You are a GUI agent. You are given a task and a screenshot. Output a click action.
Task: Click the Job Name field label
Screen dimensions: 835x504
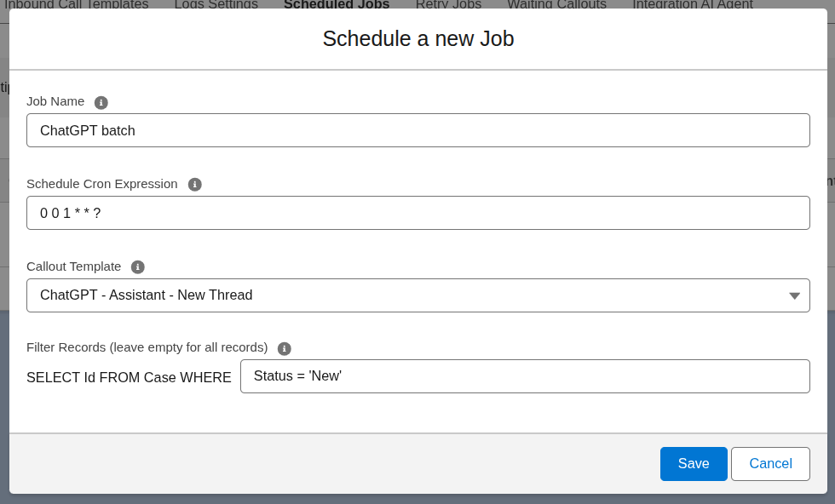tap(55, 101)
